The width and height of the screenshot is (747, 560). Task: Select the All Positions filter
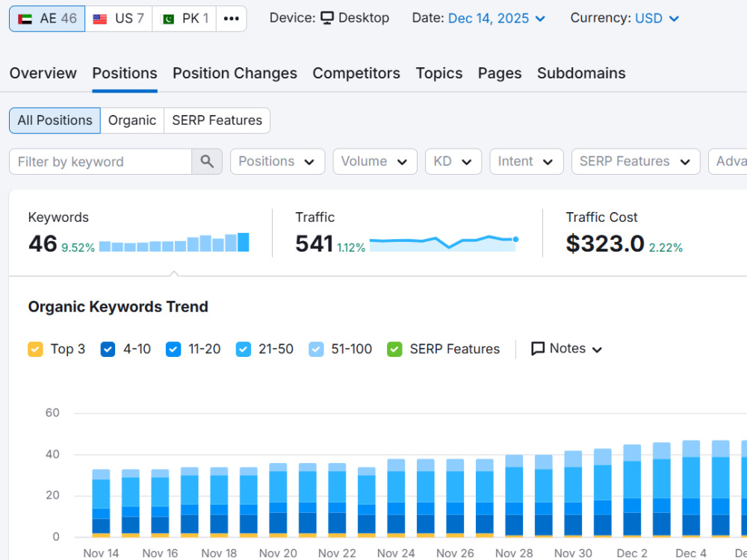[55, 120]
